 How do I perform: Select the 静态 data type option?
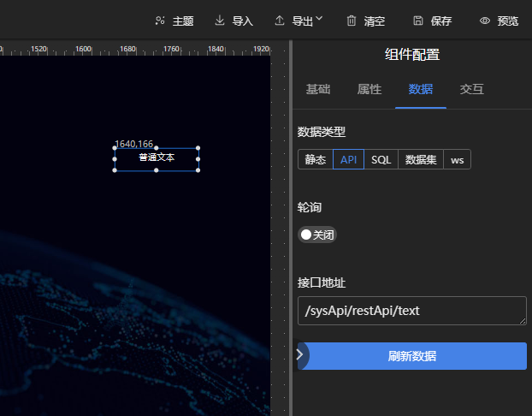315,160
